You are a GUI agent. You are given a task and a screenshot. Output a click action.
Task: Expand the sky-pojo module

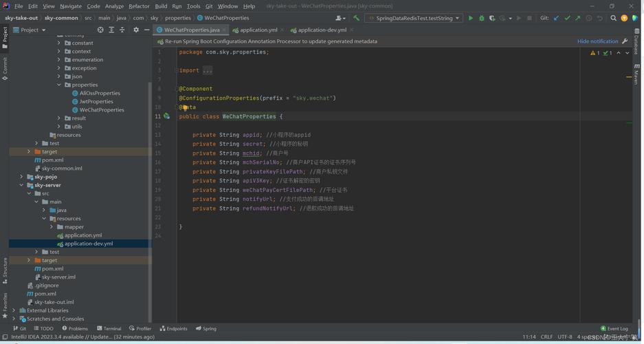(x=21, y=177)
